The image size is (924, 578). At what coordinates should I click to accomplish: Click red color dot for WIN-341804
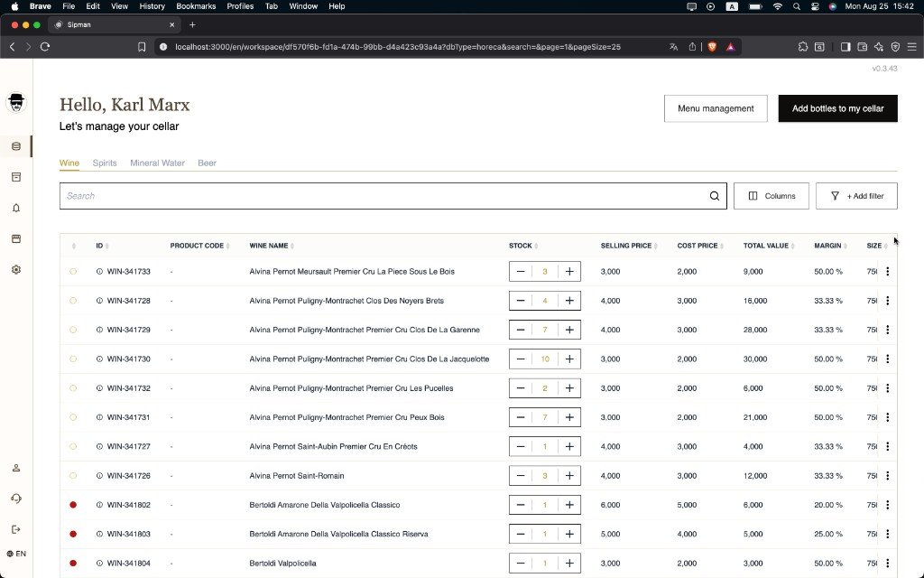73,564
